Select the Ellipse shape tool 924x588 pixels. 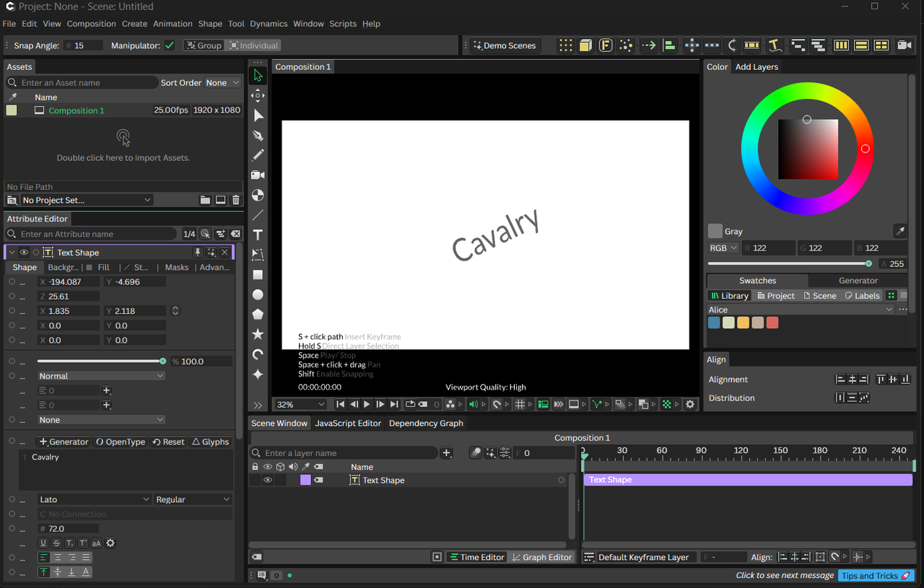point(258,295)
